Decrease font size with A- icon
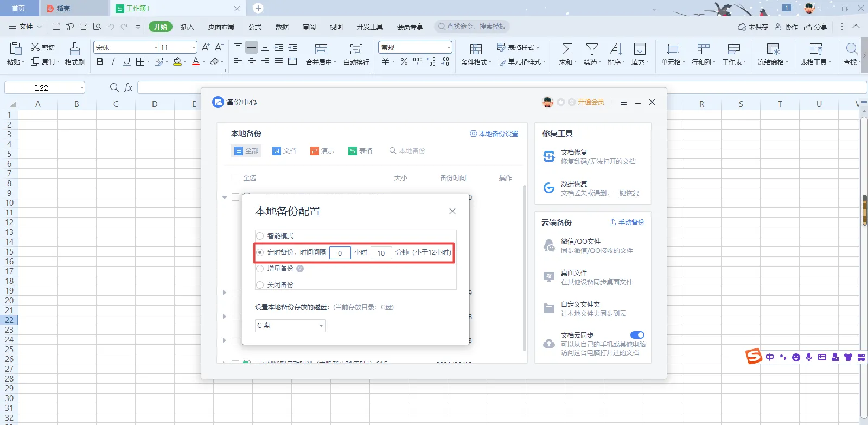This screenshot has width=868, height=425. pyautogui.click(x=219, y=47)
